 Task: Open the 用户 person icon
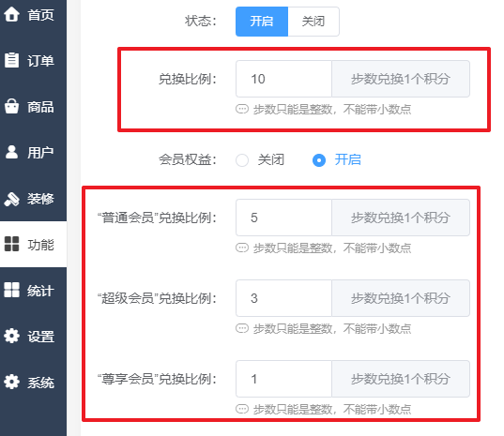click(11, 152)
